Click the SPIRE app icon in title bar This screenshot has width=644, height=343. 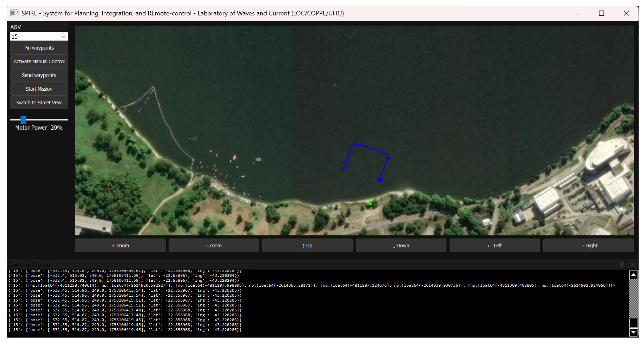(x=14, y=13)
